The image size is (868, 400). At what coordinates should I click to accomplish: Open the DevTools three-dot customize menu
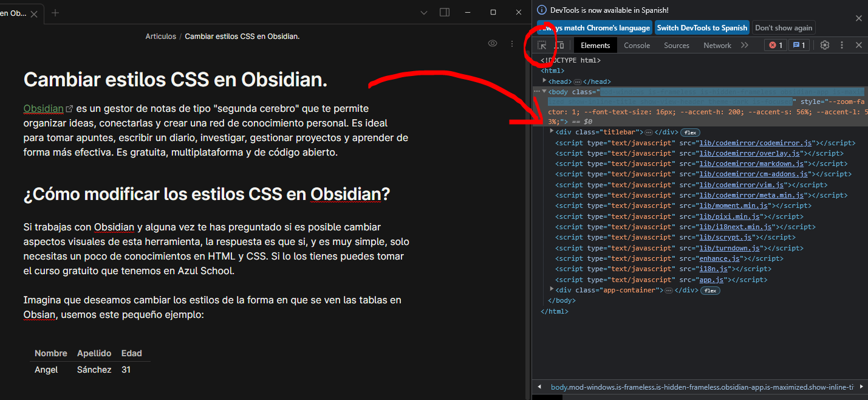(841, 44)
